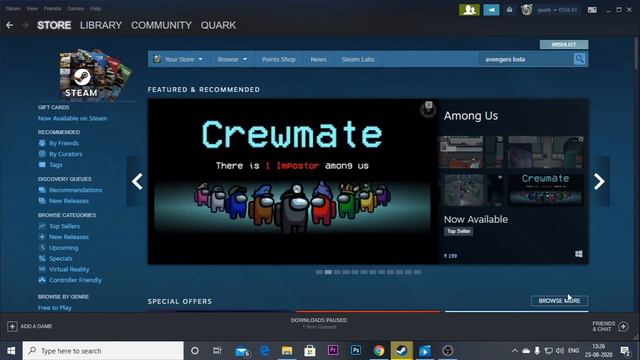
Task: Open the Among Us featured banner
Action: [293, 181]
